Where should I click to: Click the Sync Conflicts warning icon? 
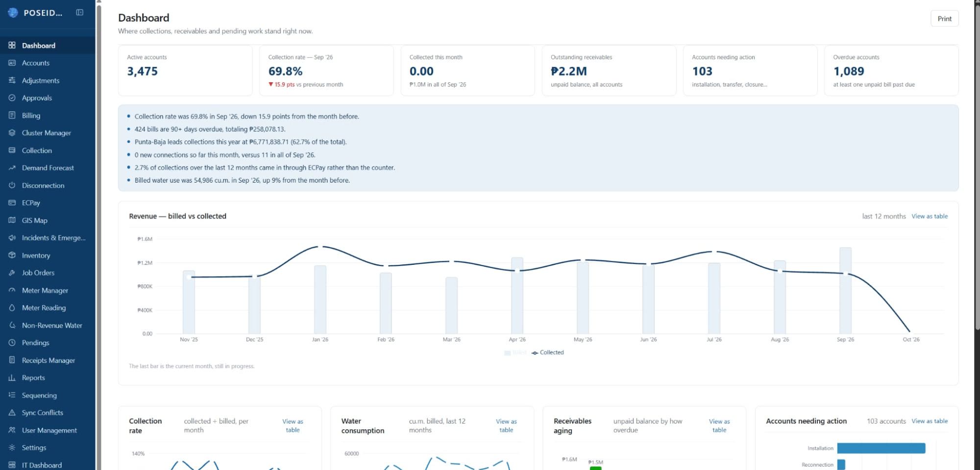[12, 413]
